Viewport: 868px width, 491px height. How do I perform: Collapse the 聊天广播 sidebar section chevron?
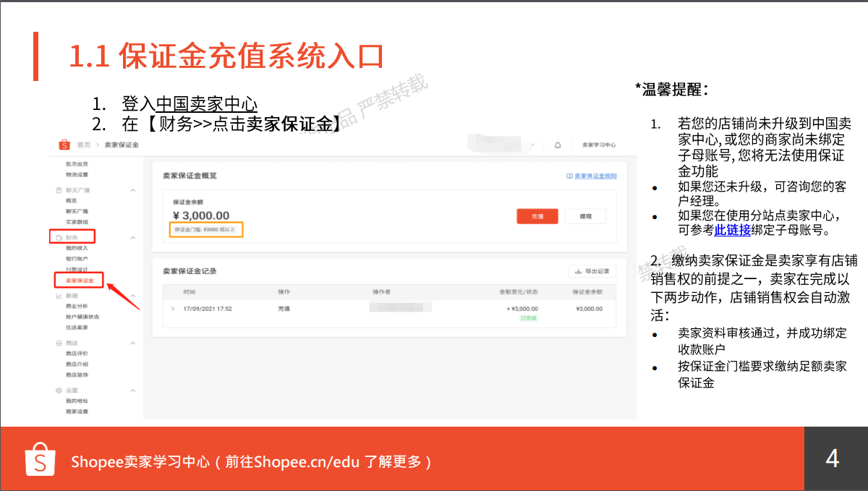(x=132, y=190)
